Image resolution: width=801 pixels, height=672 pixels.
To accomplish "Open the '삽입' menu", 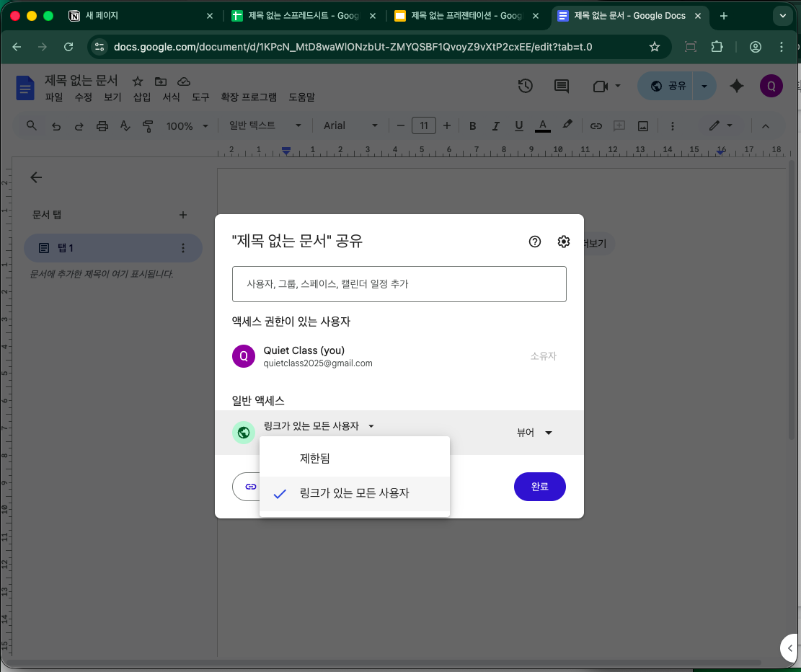I will point(142,97).
